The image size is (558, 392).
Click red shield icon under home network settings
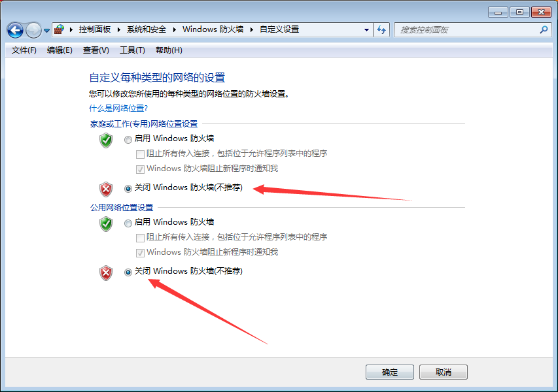106,189
